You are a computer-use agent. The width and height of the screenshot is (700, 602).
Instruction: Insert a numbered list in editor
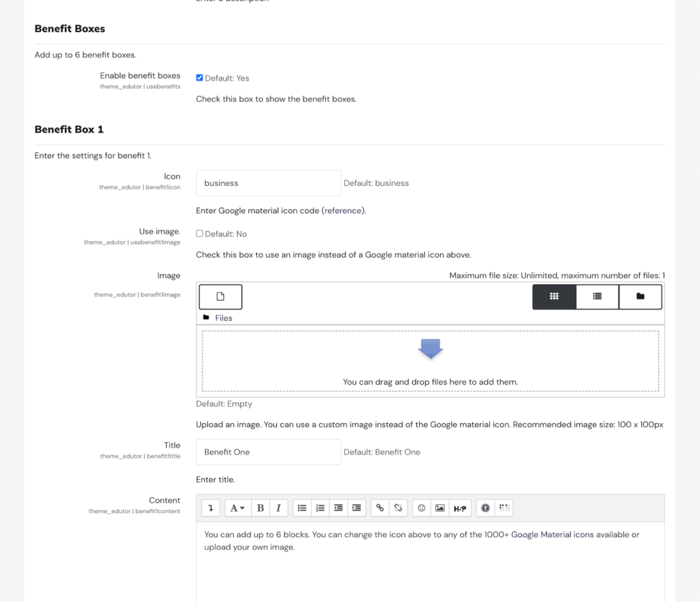click(x=320, y=508)
